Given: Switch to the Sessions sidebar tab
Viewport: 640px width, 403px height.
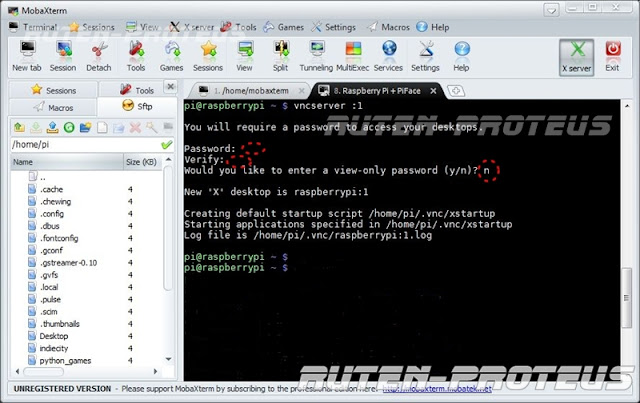Looking at the screenshot, I should (53, 90).
